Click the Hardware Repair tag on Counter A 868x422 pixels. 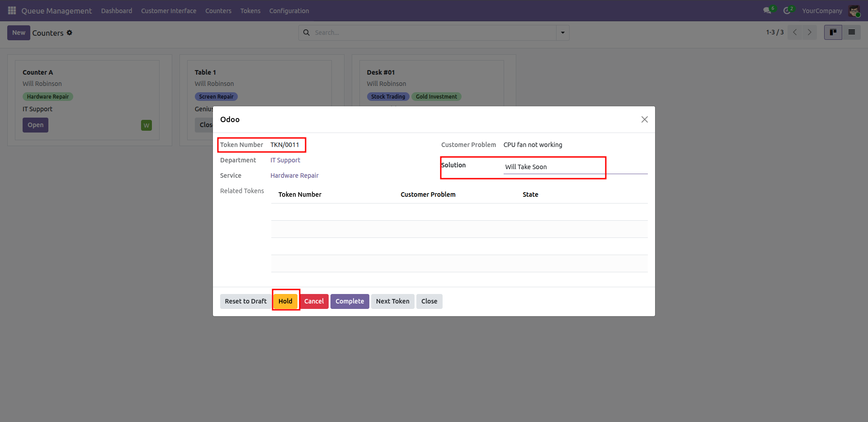48,97
